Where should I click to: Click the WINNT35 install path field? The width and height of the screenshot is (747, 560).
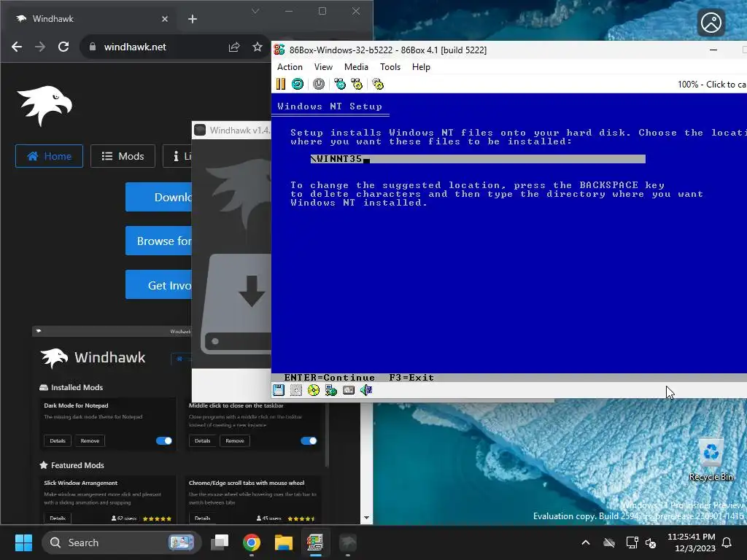(478, 159)
